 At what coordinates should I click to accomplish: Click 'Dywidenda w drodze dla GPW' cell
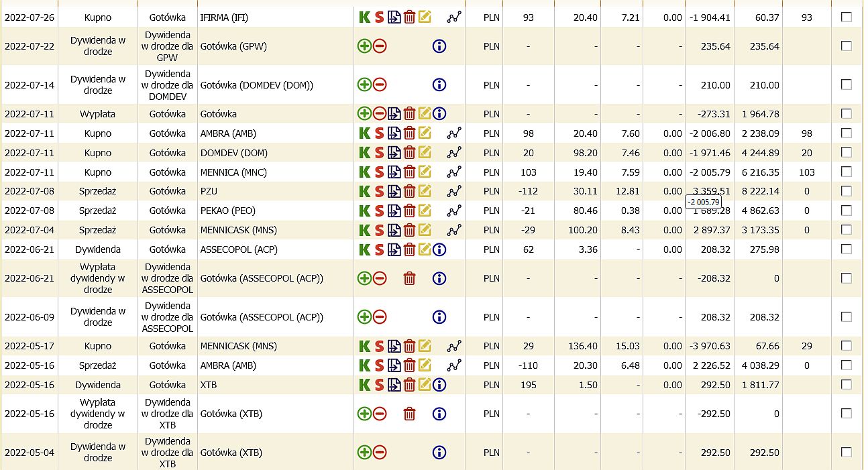click(167, 46)
